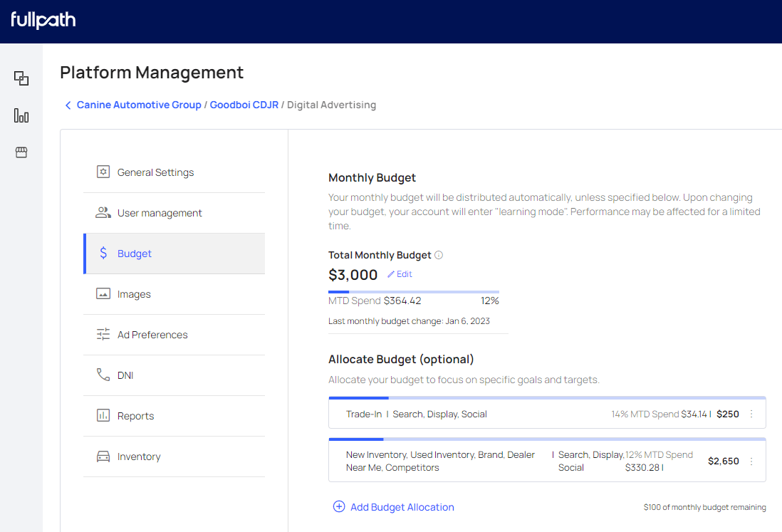
Task: Click the filter sliders icon beside Ad Preferences
Action: [104, 334]
